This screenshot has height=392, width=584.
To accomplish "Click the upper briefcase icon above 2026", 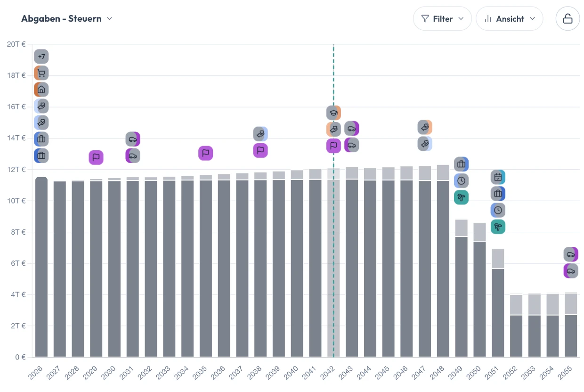I will pyautogui.click(x=41, y=139).
